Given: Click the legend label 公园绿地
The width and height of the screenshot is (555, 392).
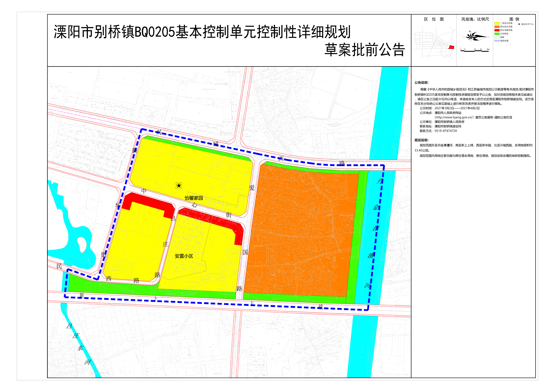Looking at the screenshot, I should (504, 34).
